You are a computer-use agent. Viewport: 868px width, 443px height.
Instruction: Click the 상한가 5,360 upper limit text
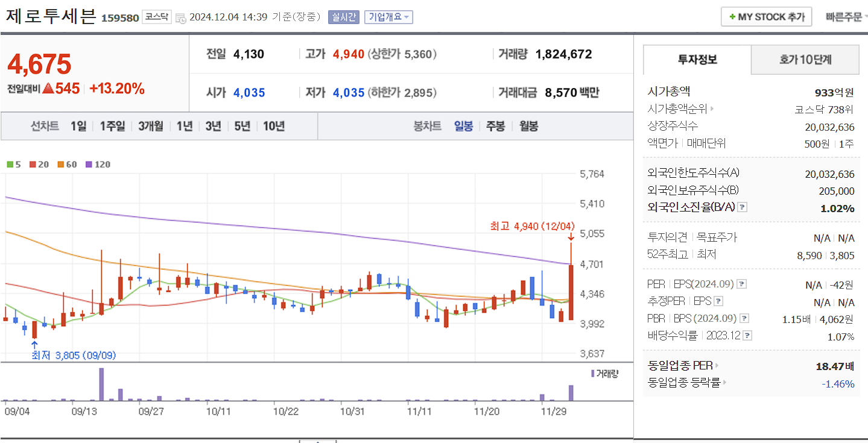tap(402, 54)
